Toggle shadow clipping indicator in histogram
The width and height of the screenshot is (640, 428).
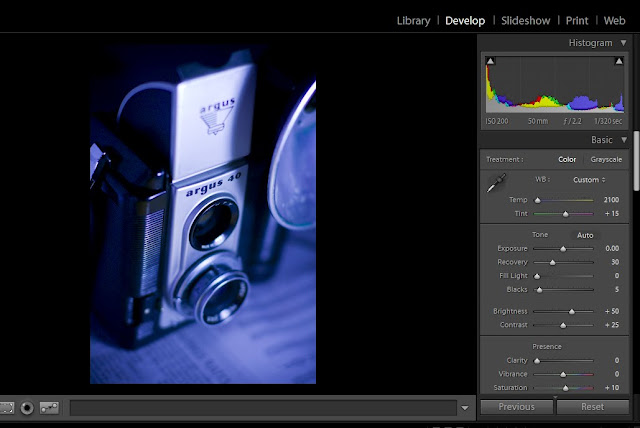(490, 61)
